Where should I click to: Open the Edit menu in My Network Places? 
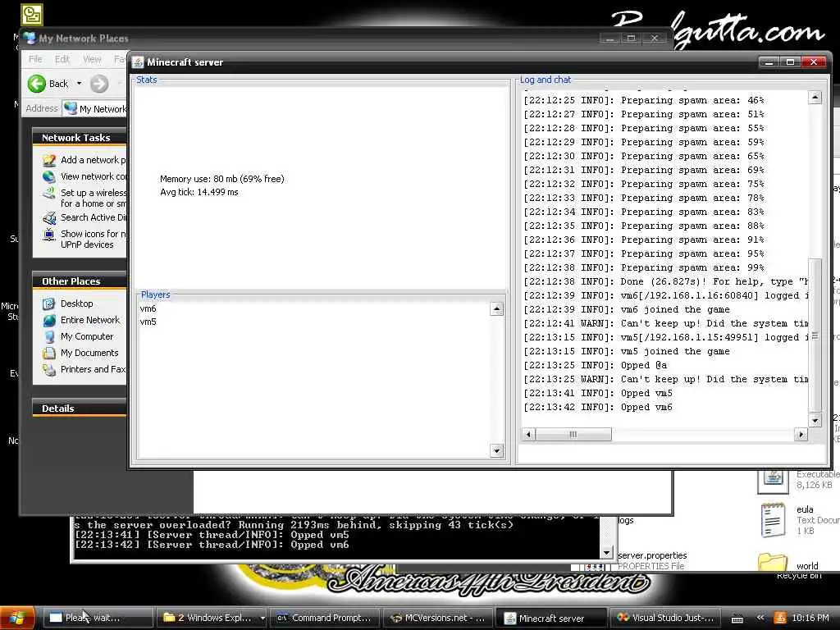[x=62, y=59]
